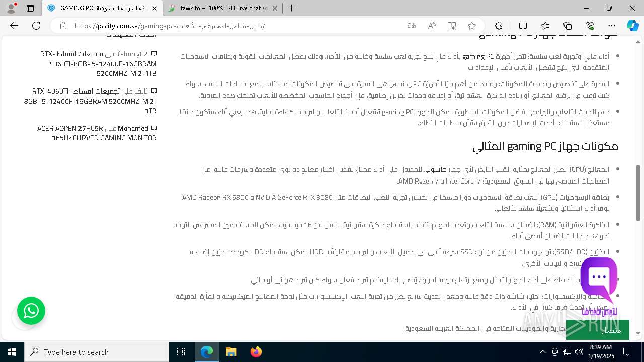This screenshot has height=362, width=644.
Task: Launch Firefox from taskbar
Action: tap(256, 352)
